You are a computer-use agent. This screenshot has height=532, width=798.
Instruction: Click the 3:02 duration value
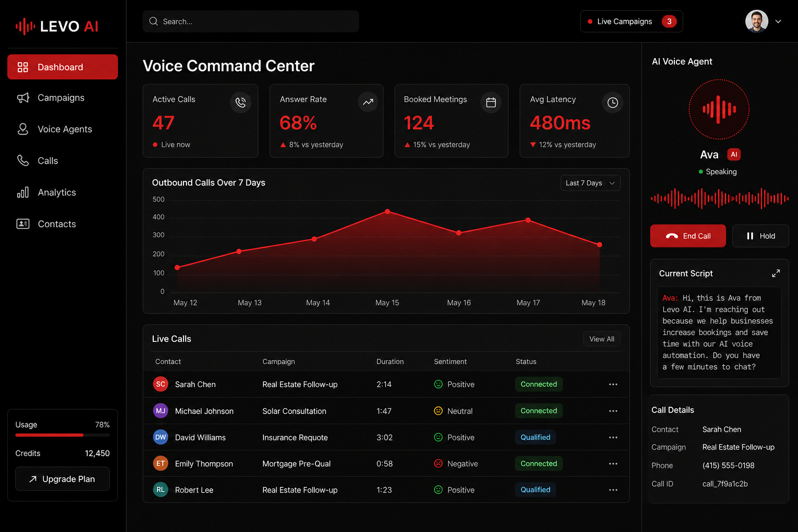(384, 437)
